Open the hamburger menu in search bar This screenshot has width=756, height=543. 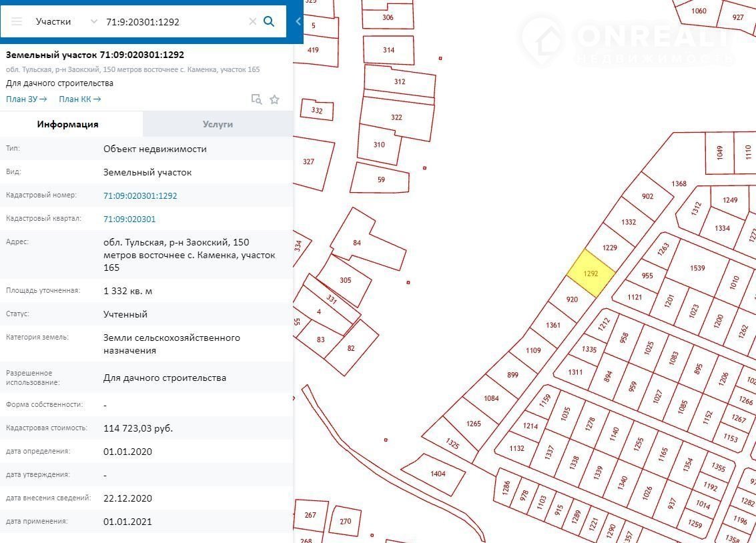point(17,21)
